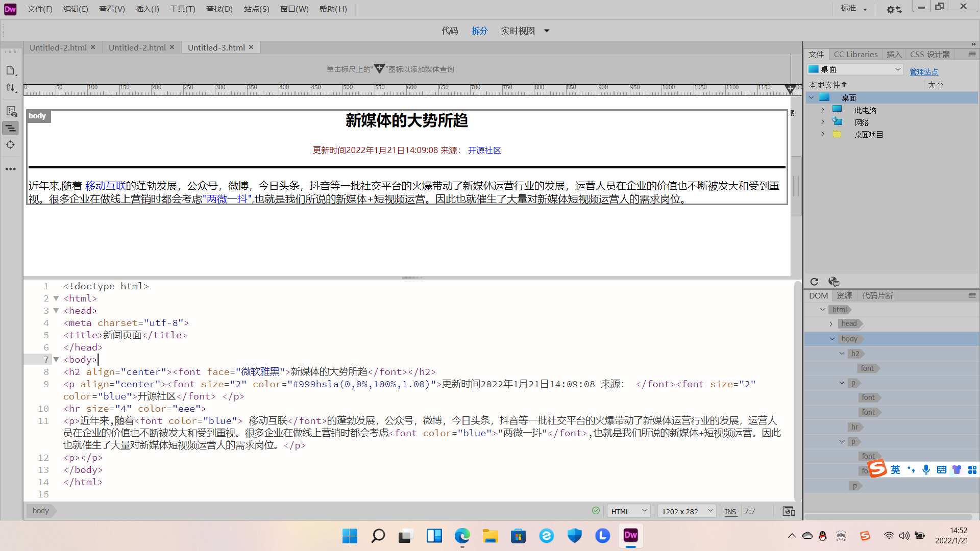Open taskbar Search magnifier
The height and width of the screenshot is (551, 980).
378,536
